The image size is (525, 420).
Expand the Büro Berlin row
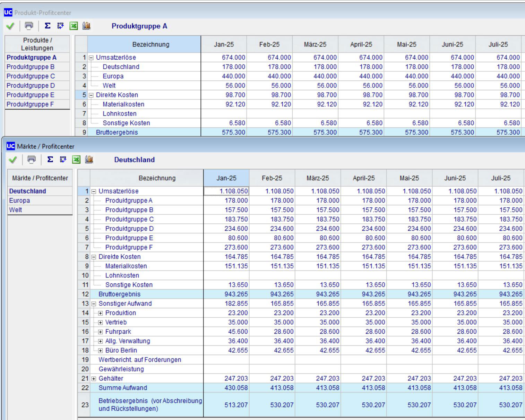(101, 351)
